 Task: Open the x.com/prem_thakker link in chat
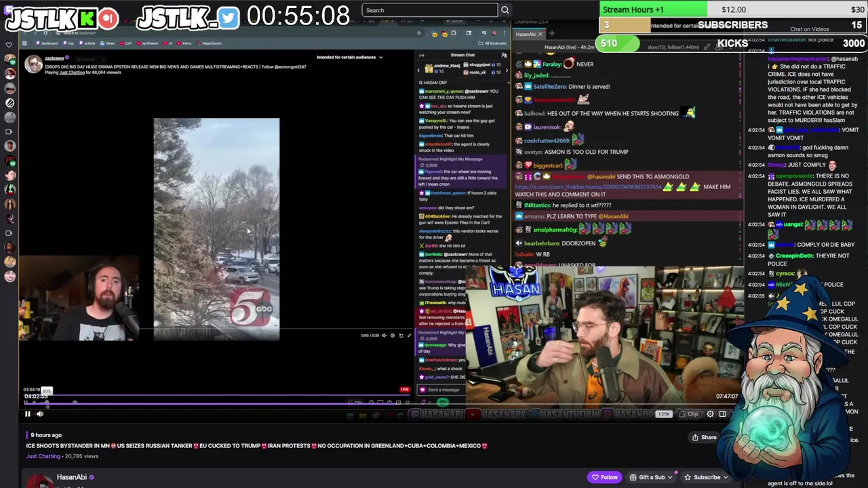tap(589, 186)
